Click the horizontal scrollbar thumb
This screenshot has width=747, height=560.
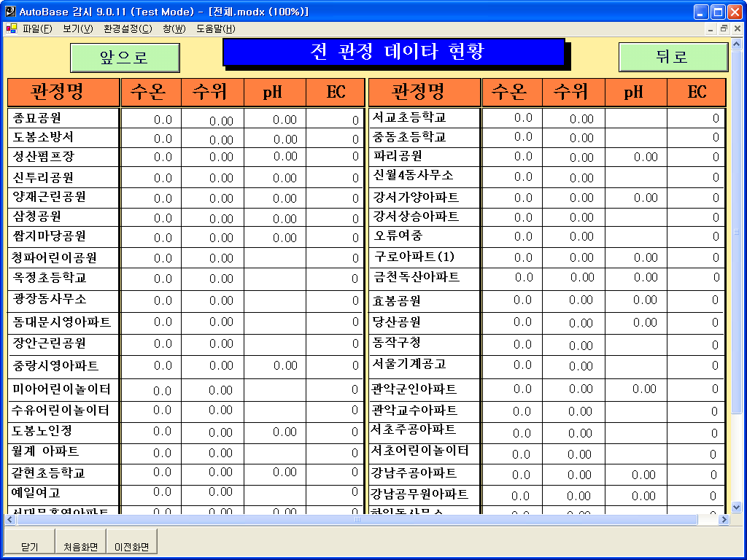(x=357, y=520)
